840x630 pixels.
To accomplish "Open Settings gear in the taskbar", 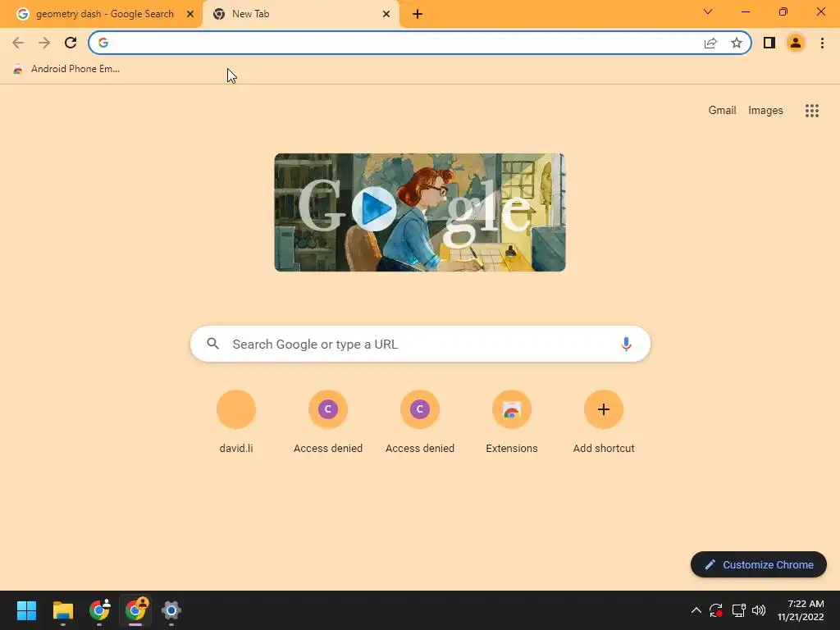I will click(171, 610).
